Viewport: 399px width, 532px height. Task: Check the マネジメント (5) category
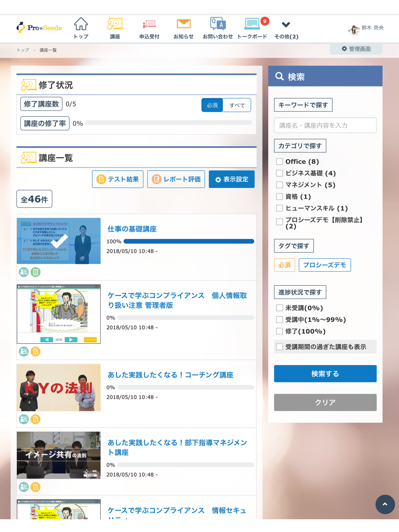tap(280, 185)
